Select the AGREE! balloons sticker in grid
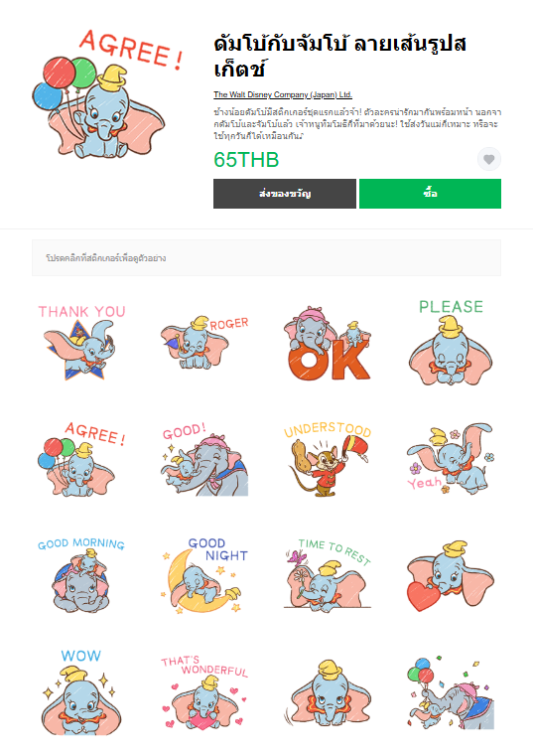The height and width of the screenshot is (756, 533). (x=82, y=459)
